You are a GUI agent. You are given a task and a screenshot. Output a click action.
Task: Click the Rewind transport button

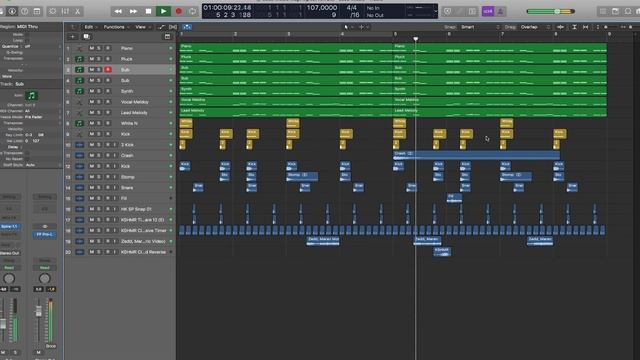pos(118,11)
